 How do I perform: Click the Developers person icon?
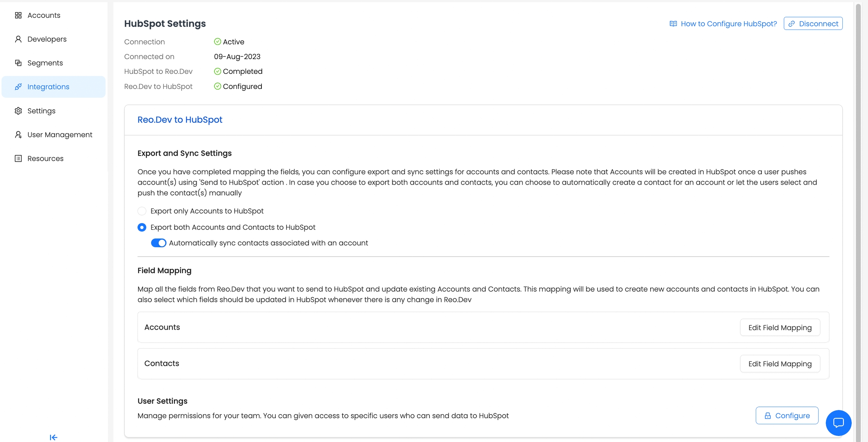tap(18, 39)
